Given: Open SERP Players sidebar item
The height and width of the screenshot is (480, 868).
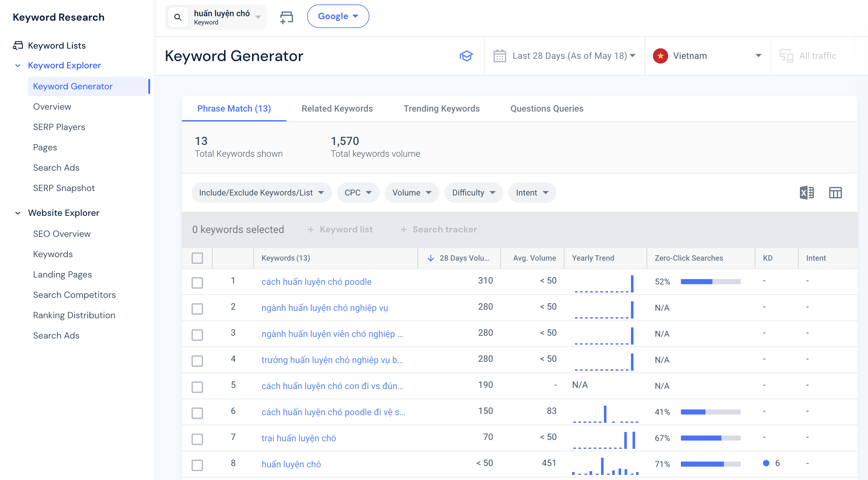Looking at the screenshot, I should 59,127.
